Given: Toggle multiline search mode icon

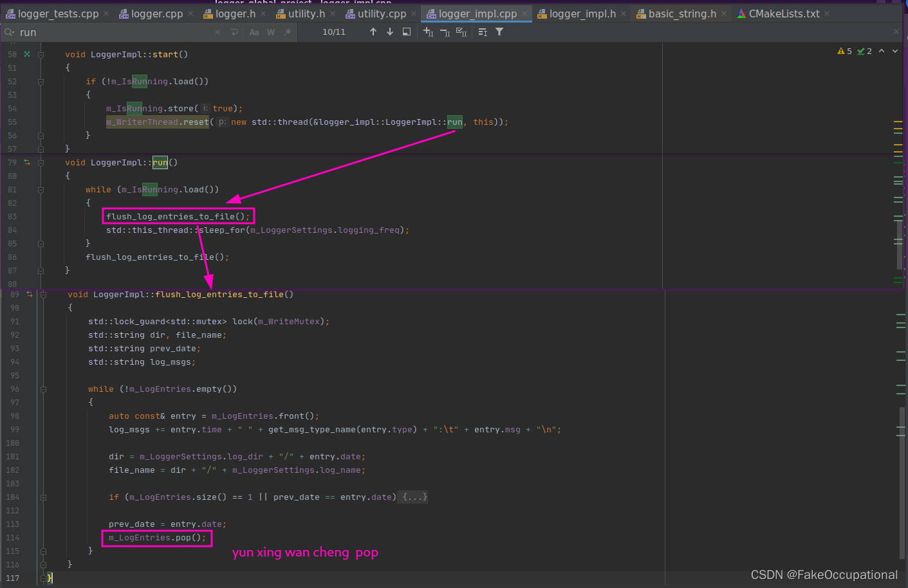Looking at the screenshot, I should 483,32.
